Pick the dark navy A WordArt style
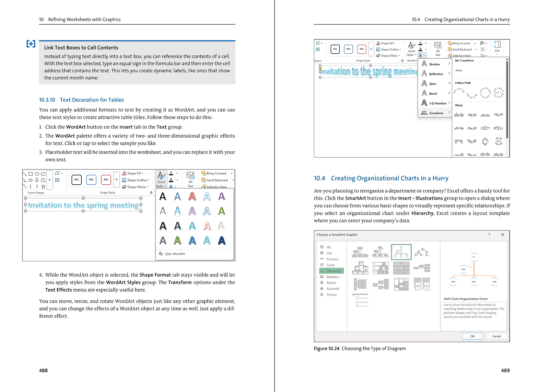Screen dimensions: 549x392 point(222,241)
